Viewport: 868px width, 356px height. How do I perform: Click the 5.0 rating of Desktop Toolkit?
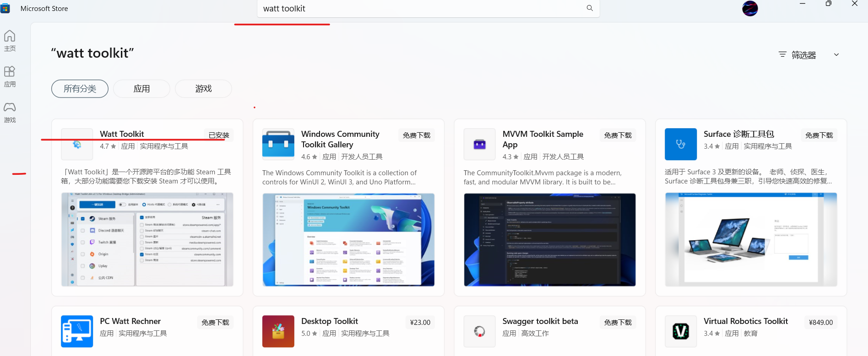pos(309,334)
